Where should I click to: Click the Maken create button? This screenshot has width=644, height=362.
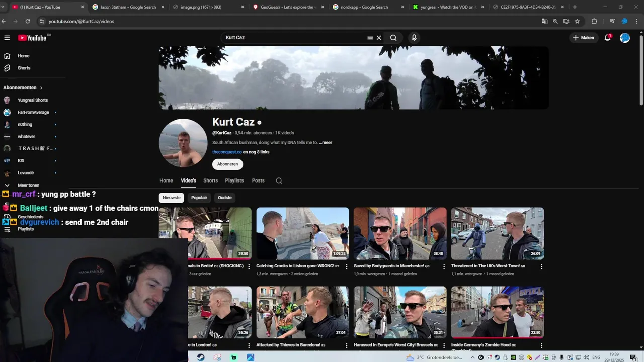583,38
